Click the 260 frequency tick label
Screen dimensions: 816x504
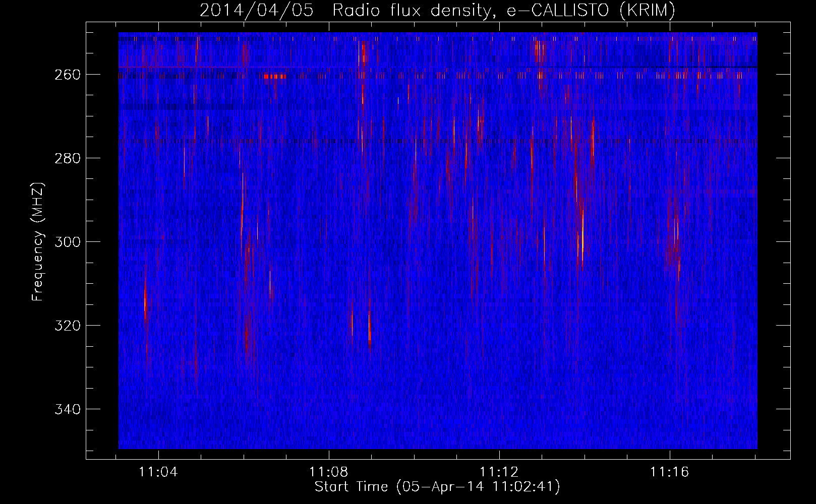coord(67,75)
